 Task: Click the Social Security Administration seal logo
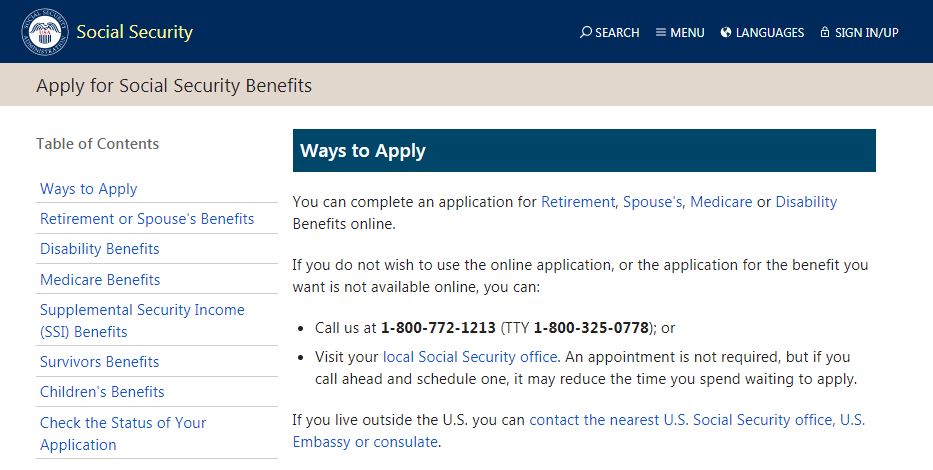[45, 32]
